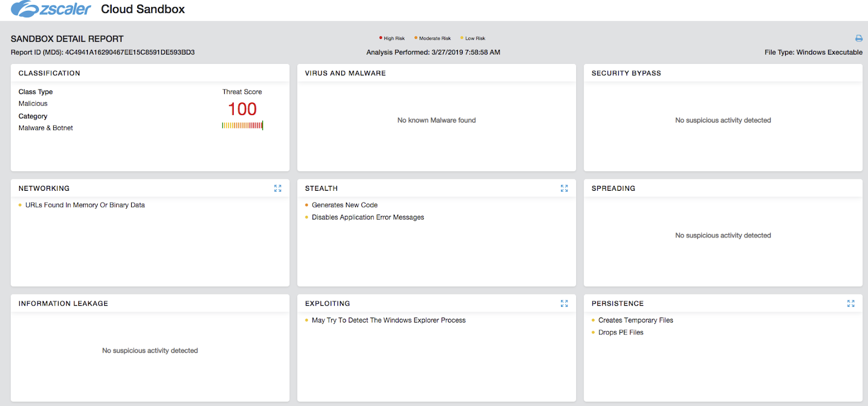Select 'URLs Found In Memory Or Binary Data'
Viewport: 868px width, 406px height.
pos(85,205)
